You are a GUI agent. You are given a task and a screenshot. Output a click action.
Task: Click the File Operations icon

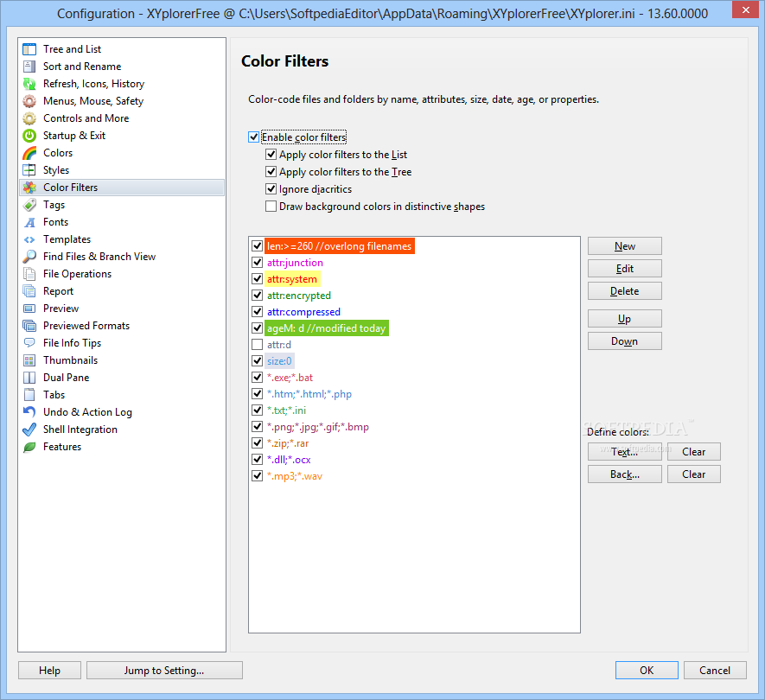29,274
